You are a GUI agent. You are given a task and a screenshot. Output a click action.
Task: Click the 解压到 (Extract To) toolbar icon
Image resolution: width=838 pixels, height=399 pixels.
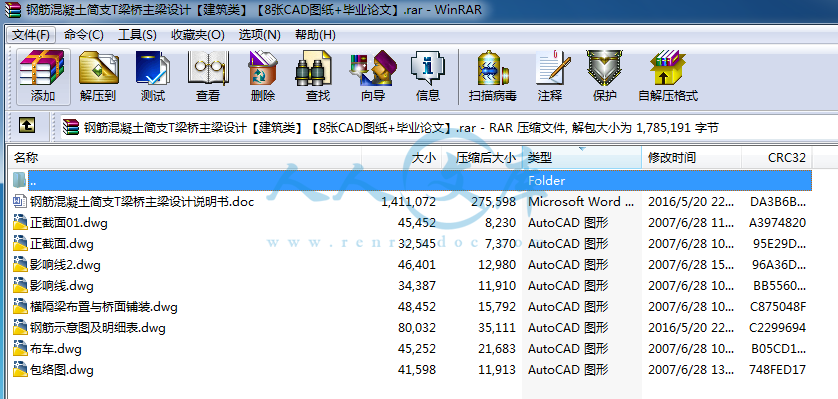[x=98, y=68]
